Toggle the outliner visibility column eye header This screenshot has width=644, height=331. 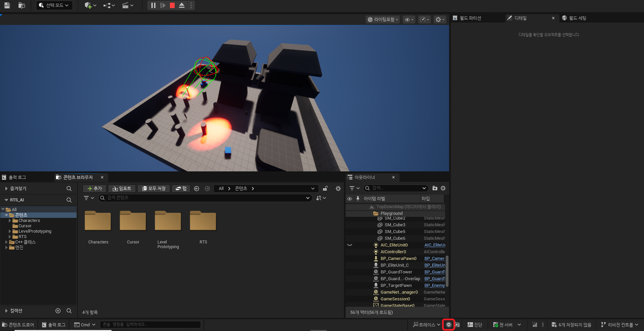coord(350,199)
